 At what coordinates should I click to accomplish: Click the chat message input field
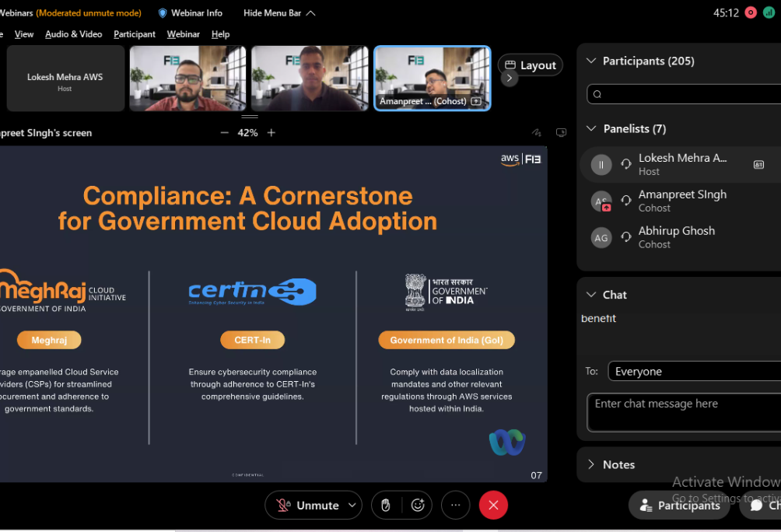point(683,411)
